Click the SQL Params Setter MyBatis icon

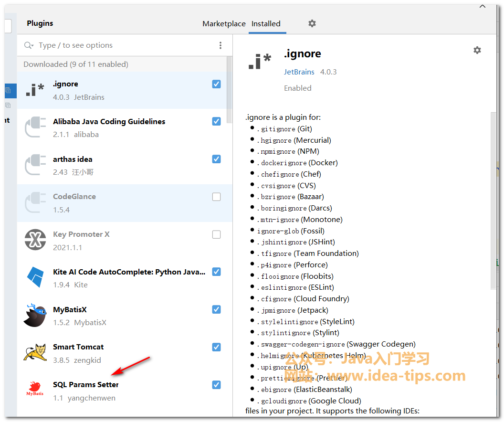pyautogui.click(x=35, y=388)
